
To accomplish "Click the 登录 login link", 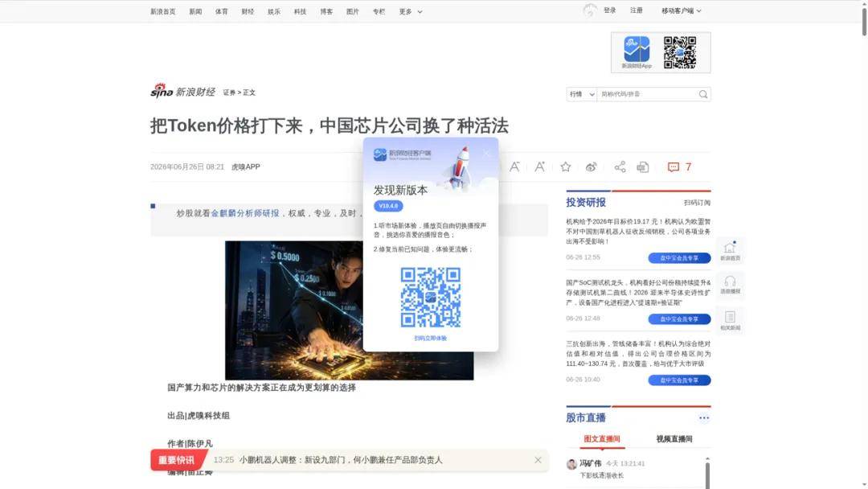I will pos(609,10).
